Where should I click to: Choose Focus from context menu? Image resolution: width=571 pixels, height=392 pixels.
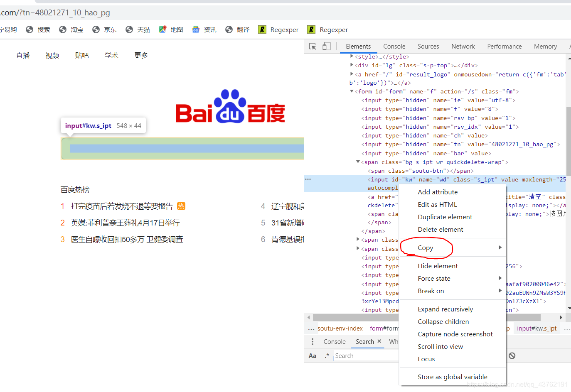point(453,359)
